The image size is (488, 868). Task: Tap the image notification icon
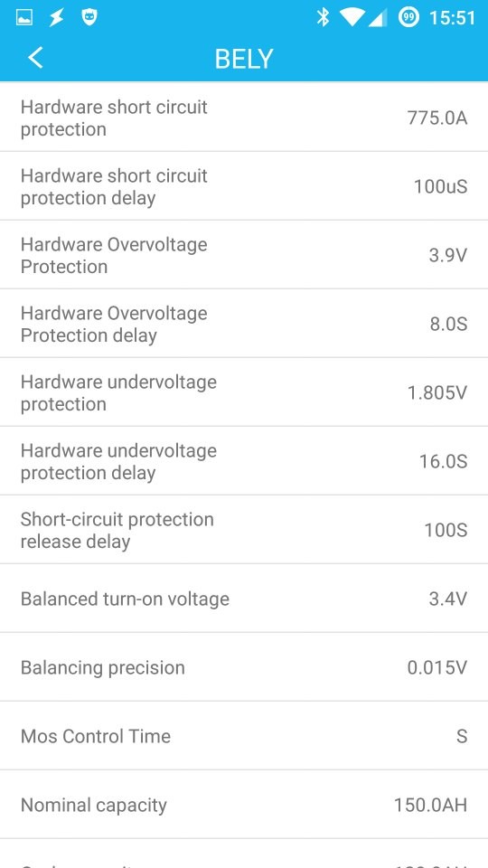click(24, 18)
